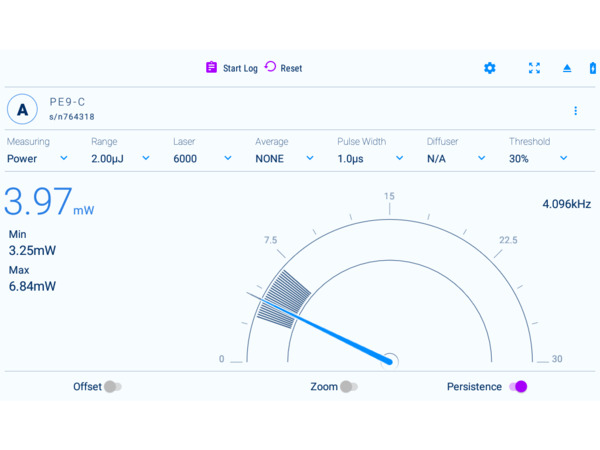600x450 pixels.
Task: Enable the Offset toggle
Action: pos(112,387)
